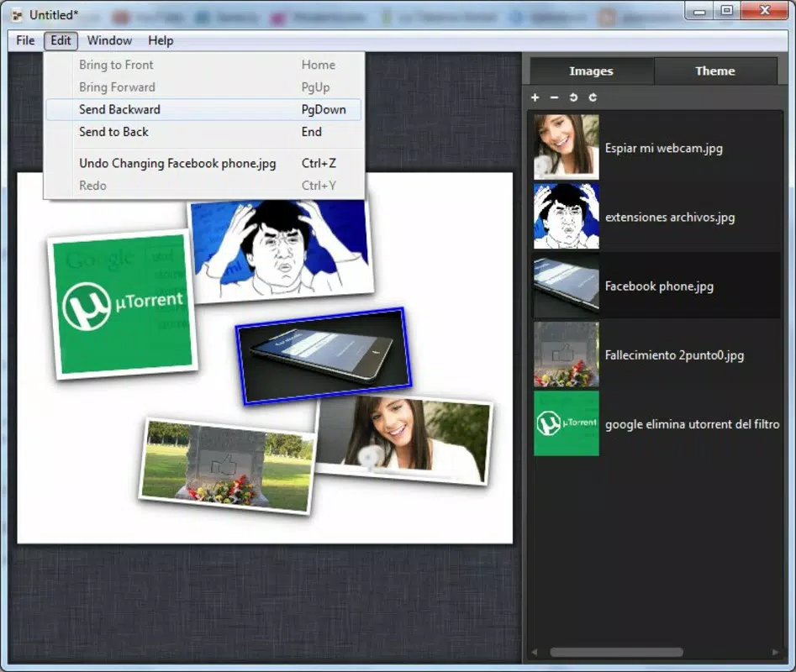Rotate image clockwise icon
Screen dimensions: 796x672
coord(593,97)
